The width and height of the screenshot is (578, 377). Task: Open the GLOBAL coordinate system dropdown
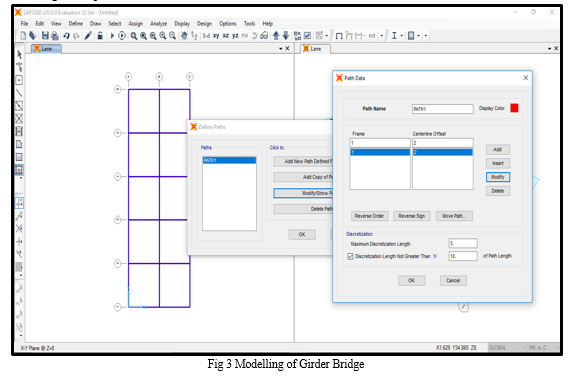[x=507, y=348]
